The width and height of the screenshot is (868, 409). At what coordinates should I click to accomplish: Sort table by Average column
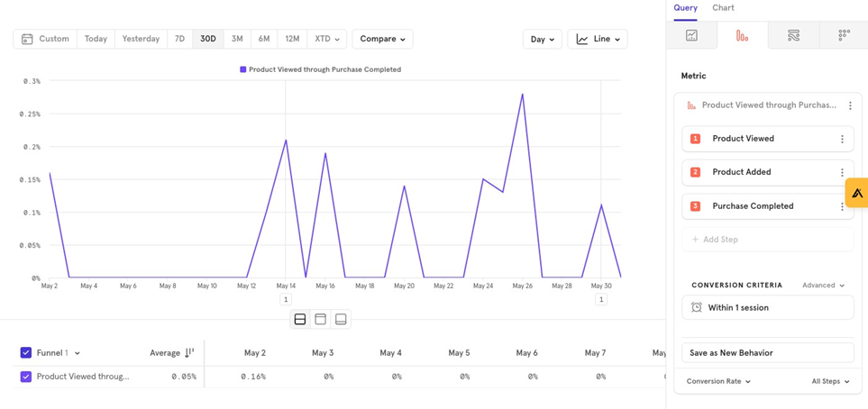click(x=189, y=353)
